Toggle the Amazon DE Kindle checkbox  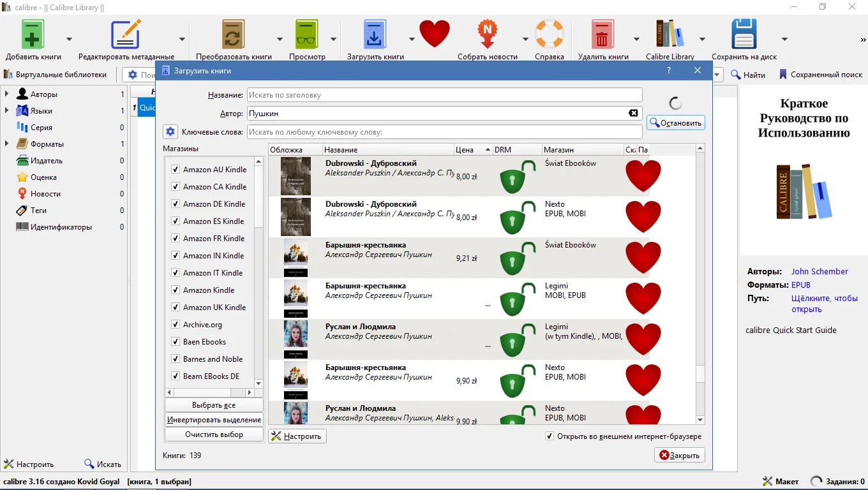(176, 204)
